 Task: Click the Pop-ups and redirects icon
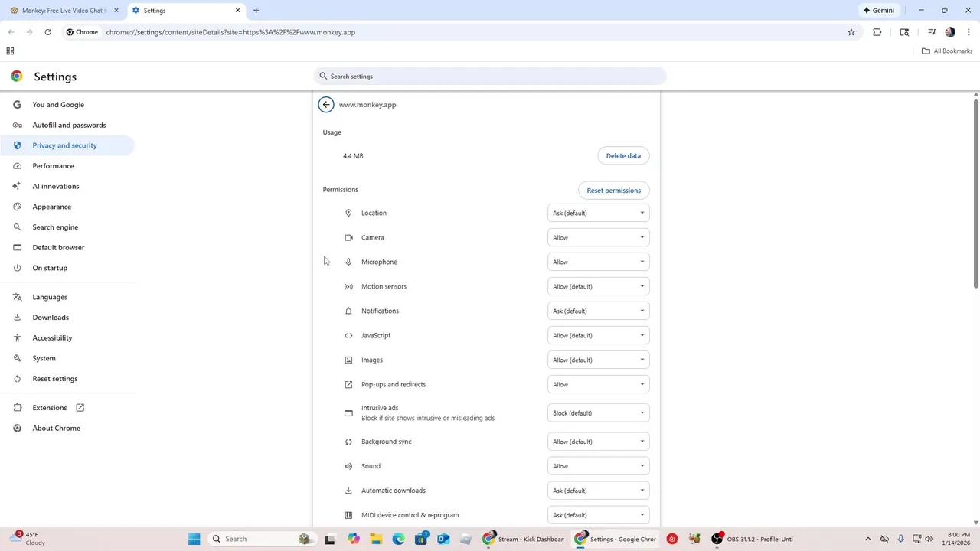(x=348, y=384)
